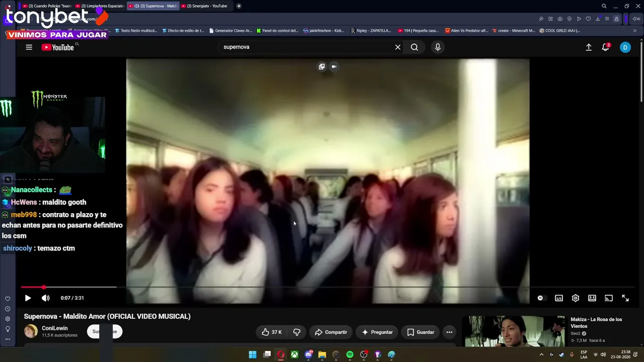Open the browser tab search magnifier
Viewport: 644px width, 362px height.
pos(604,6)
